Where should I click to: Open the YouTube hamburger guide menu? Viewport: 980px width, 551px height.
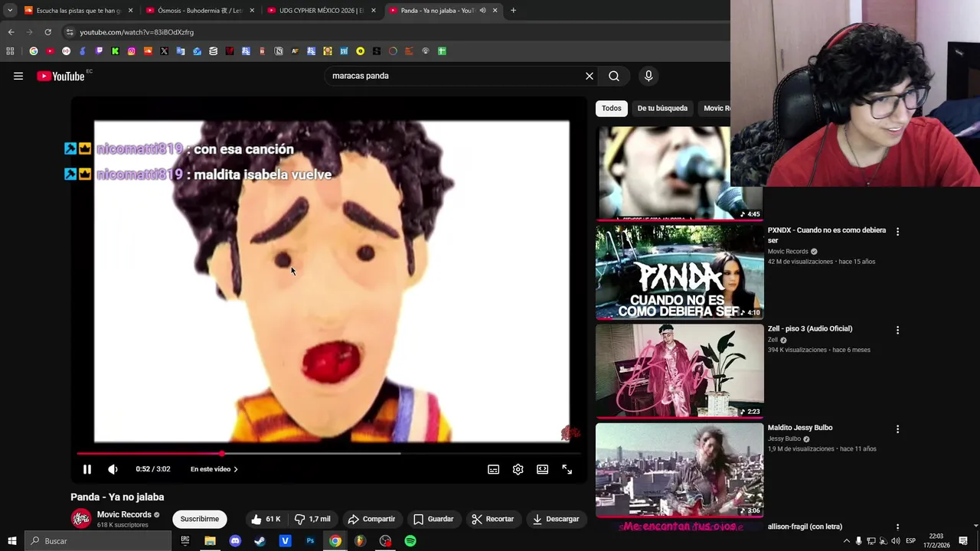[18, 76]
